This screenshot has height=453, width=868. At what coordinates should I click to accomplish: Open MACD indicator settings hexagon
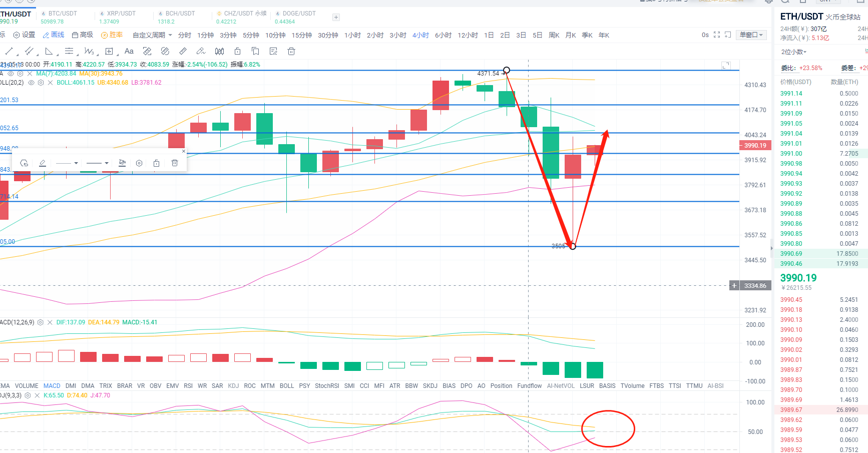click(41, 322)
